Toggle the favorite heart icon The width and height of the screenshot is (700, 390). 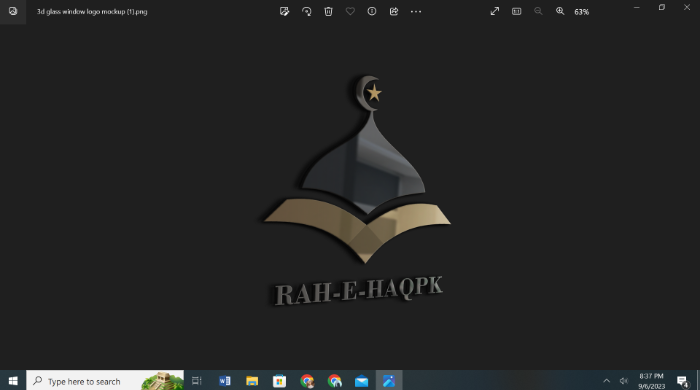click(350, 12)
